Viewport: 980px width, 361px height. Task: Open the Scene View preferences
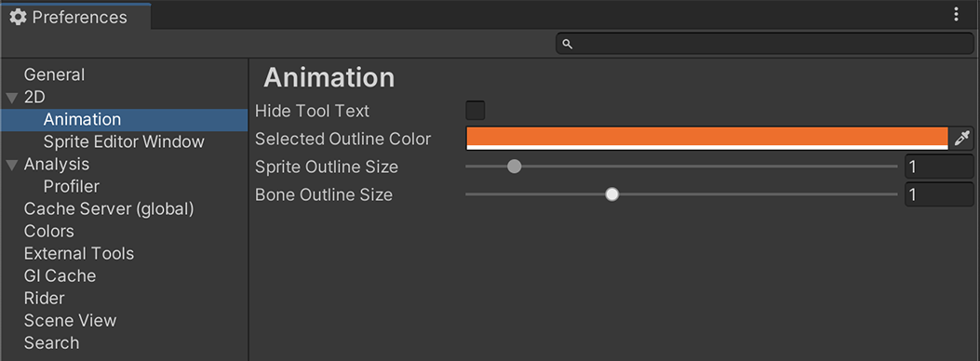coord(70,320)
